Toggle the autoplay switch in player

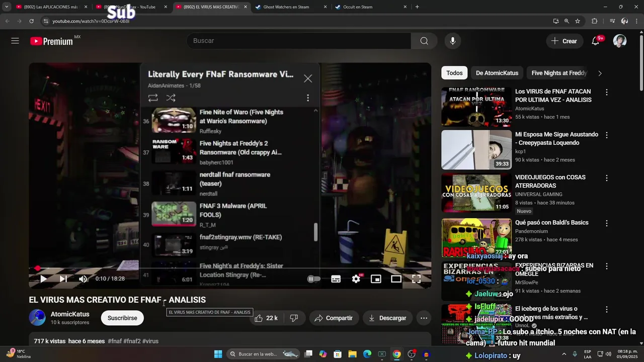(x=314, y=279)
